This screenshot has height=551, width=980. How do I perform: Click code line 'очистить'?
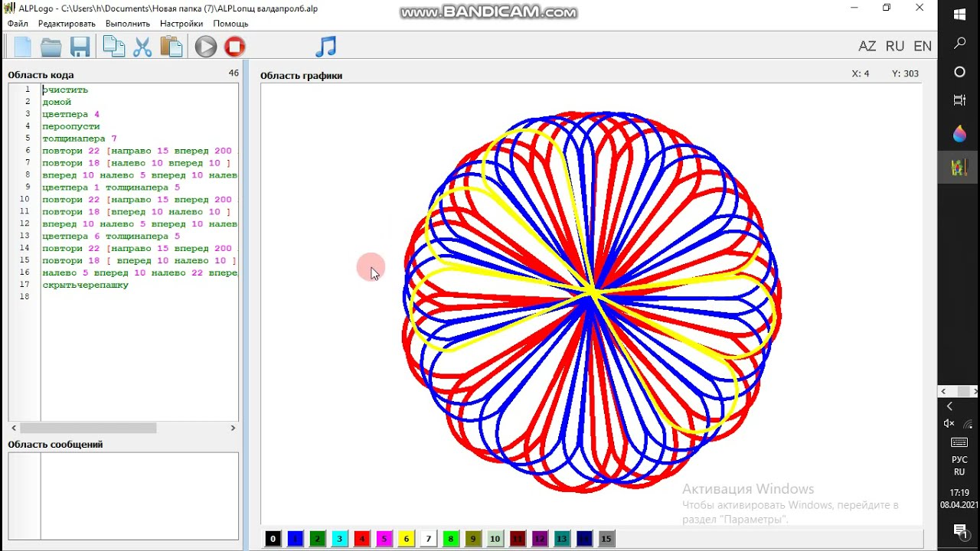[x=65, y=90]
